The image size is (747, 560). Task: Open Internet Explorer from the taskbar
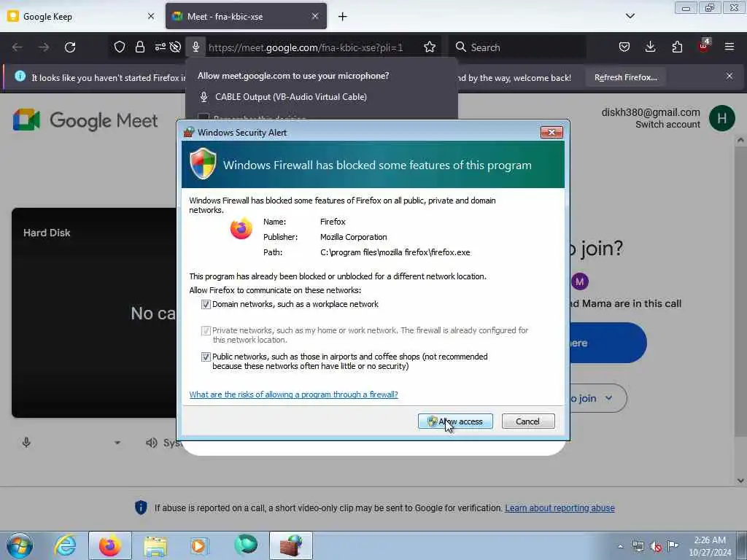coord(65,545)
